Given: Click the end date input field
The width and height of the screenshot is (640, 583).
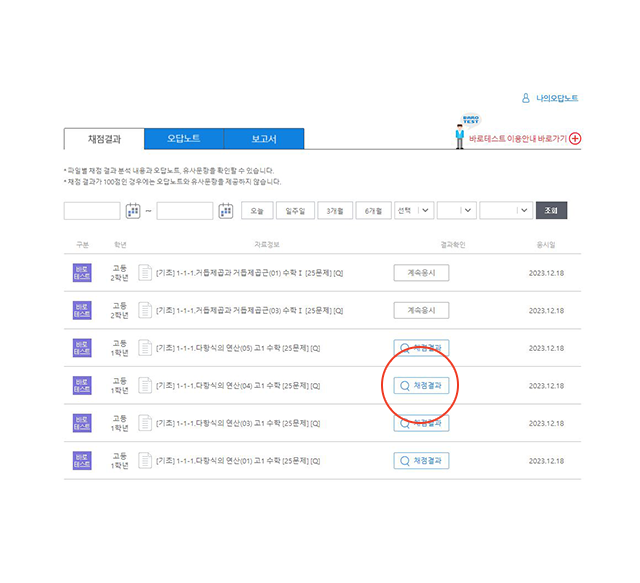Looking at the screenshot, I should pyautogui.click(x=185, y=211).
